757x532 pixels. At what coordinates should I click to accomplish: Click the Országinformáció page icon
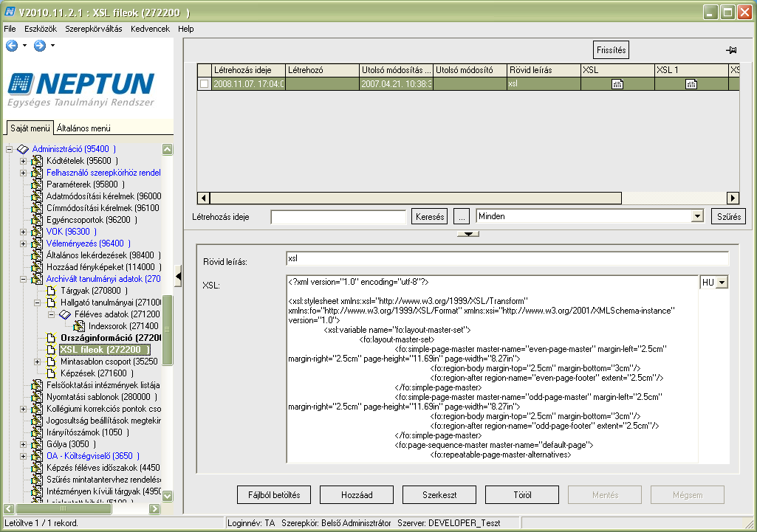(x=51, y=338)
